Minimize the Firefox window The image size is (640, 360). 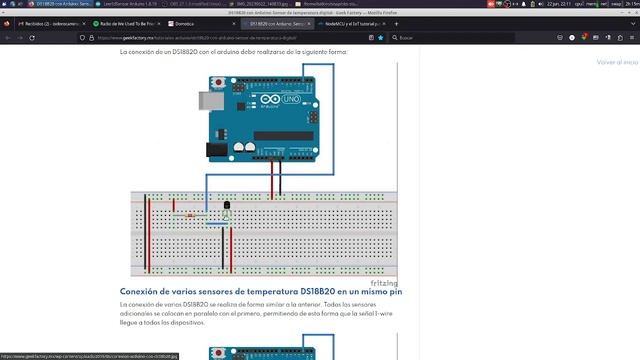622,13
